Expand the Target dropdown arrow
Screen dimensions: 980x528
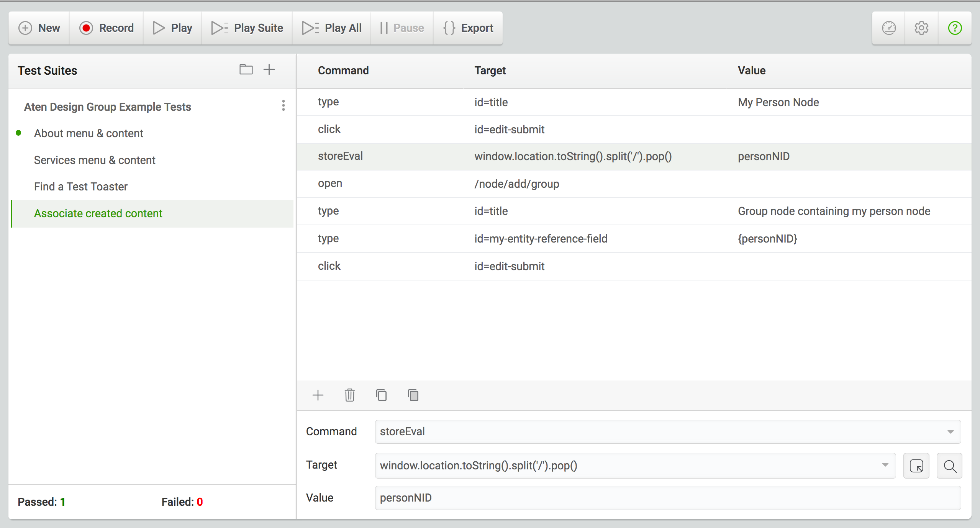885,465
